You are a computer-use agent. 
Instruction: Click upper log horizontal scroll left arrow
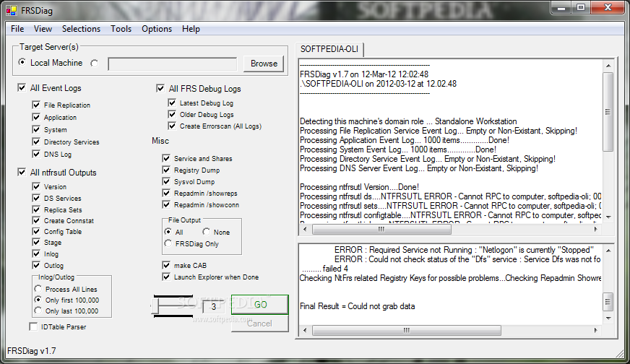click(x=305, y=229)
